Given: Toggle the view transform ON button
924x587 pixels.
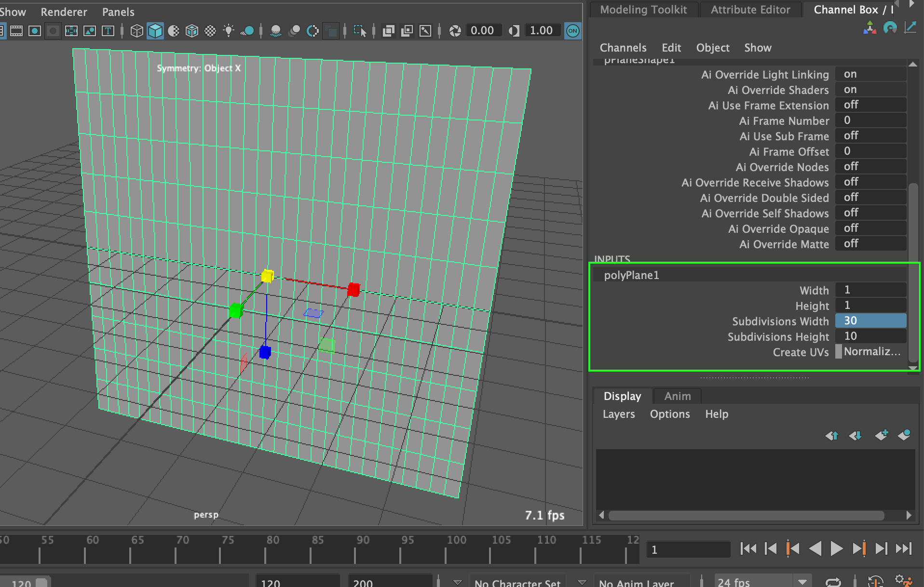Looking at the screenshot, I should (573, 31).
